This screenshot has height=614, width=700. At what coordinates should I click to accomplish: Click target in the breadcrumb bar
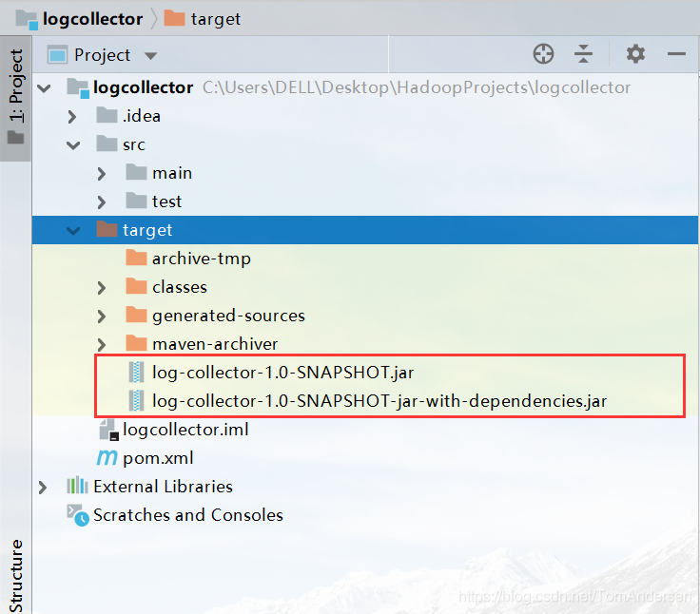coord(216,19)
